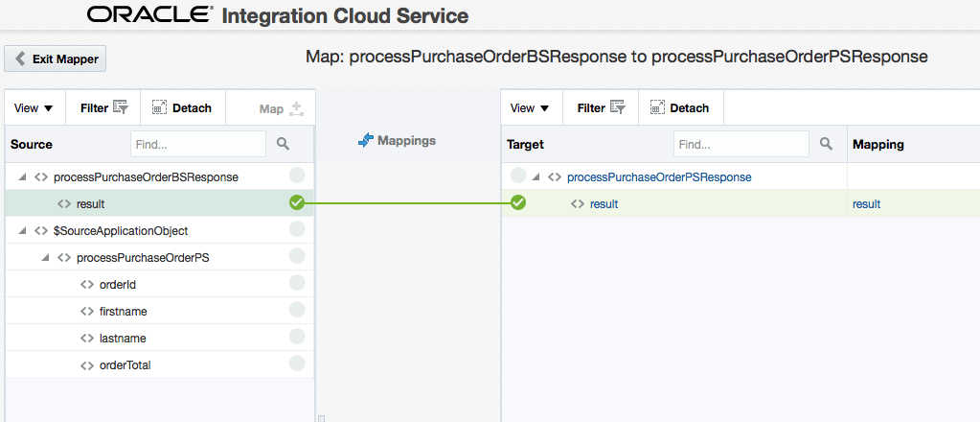
Task: Click the Exit Mapper button
Action: (x=56, y=59)
